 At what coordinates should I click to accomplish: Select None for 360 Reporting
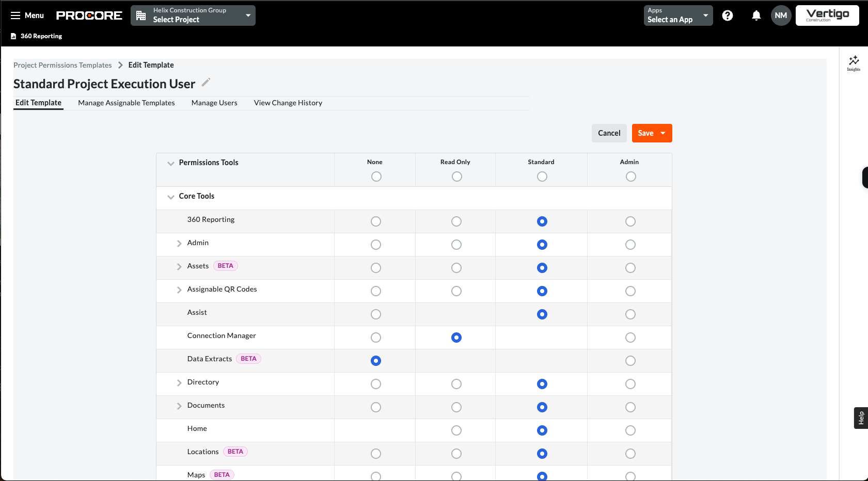click(376, 221)
